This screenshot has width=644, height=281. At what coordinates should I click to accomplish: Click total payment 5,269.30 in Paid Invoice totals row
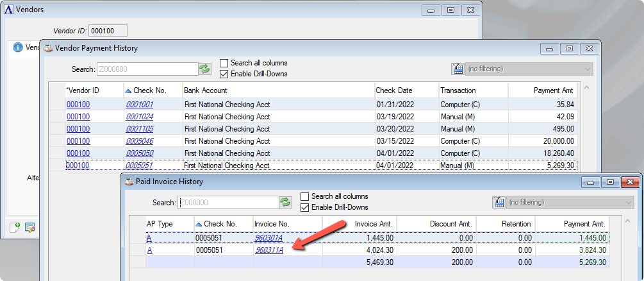coord(572,262)
